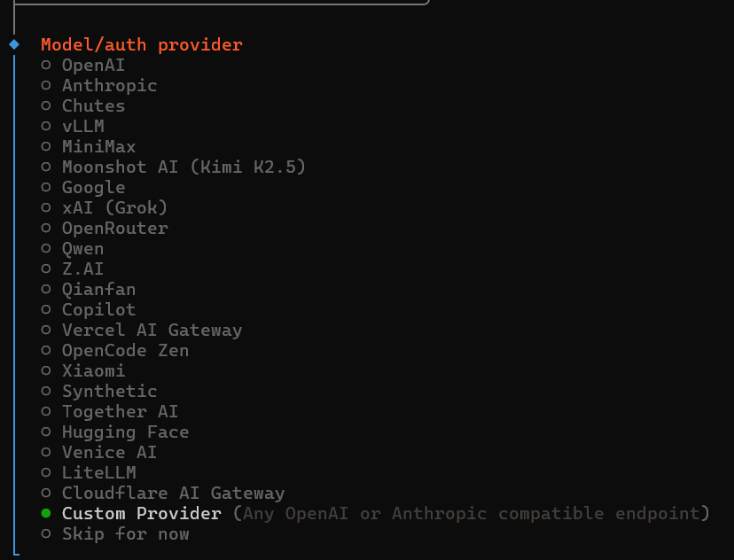This screenshot has width=734, height=560.
Task: Select the xAI (Grok) option
Action: point(113,207)
